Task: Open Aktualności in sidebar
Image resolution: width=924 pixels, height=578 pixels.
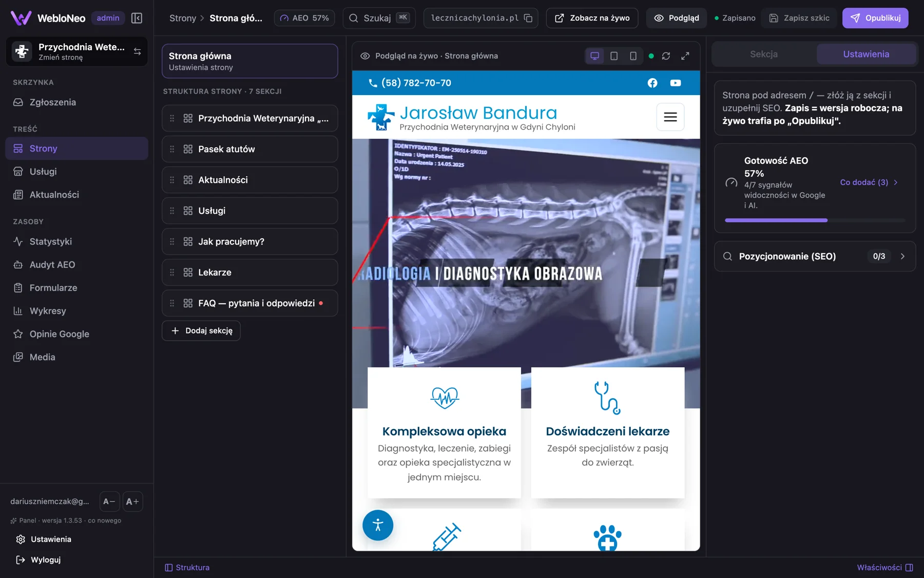Action: pos(77,195)
